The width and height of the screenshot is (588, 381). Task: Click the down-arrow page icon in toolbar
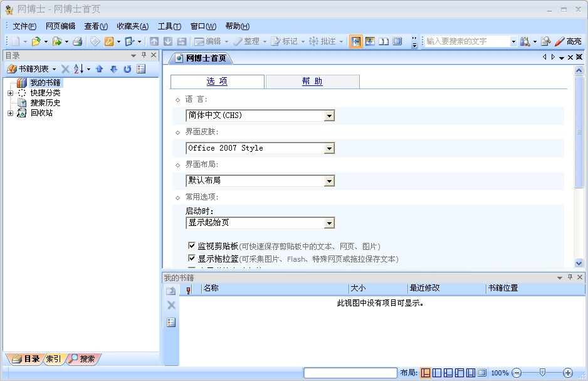168,41
